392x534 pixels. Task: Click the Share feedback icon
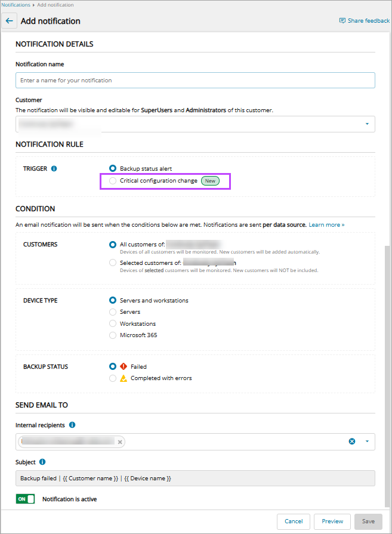[342, 21]
